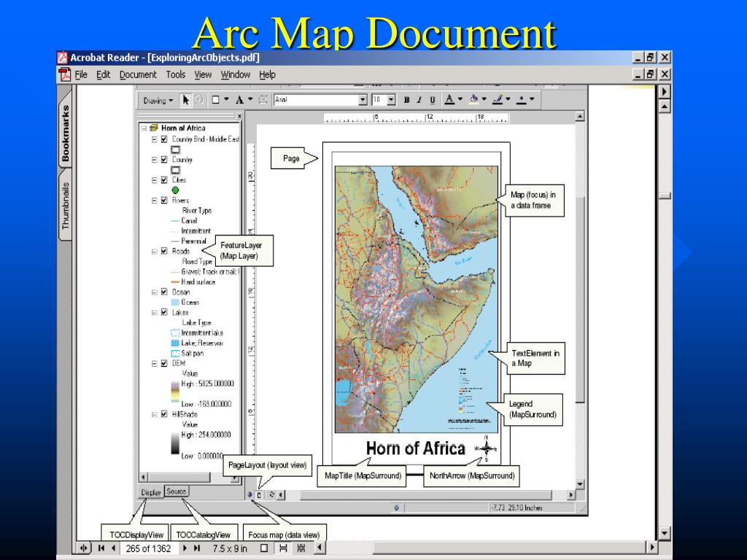Click the fill color bucket icon

tap(474, 99)
